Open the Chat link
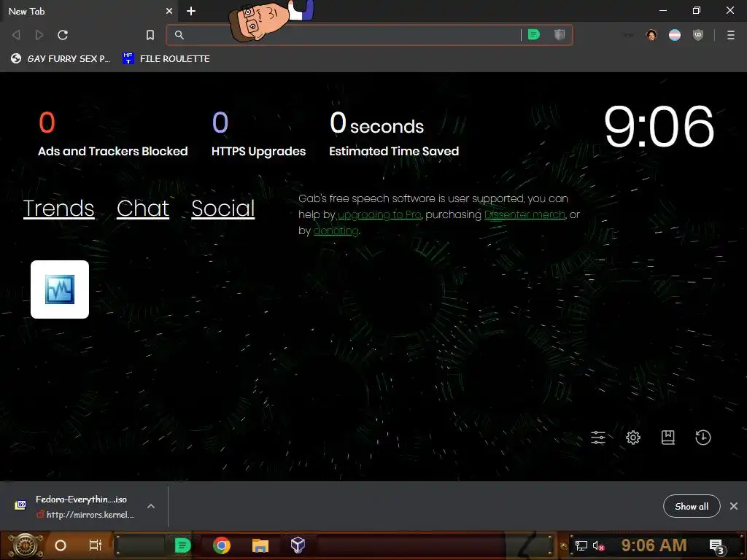The width and height of the screenshot is (747, 560). click(143, 208)
